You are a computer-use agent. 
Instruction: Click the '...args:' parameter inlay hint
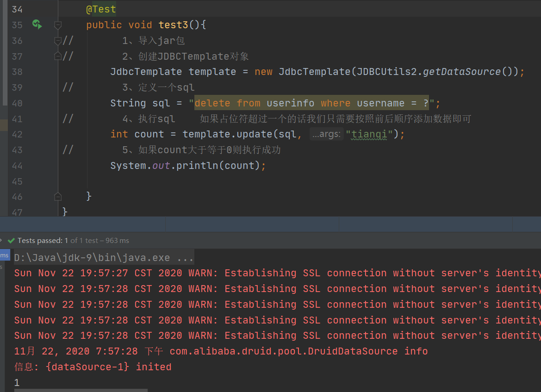click(x=326, y=134)
